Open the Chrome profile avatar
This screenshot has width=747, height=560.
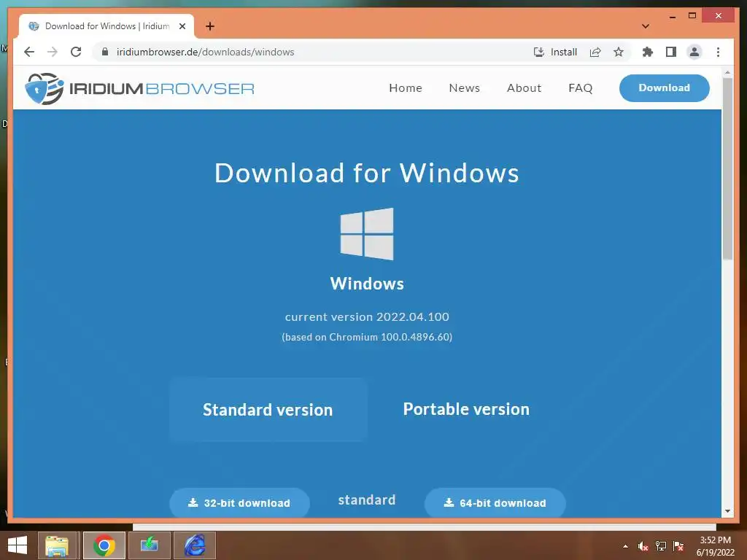694,52
